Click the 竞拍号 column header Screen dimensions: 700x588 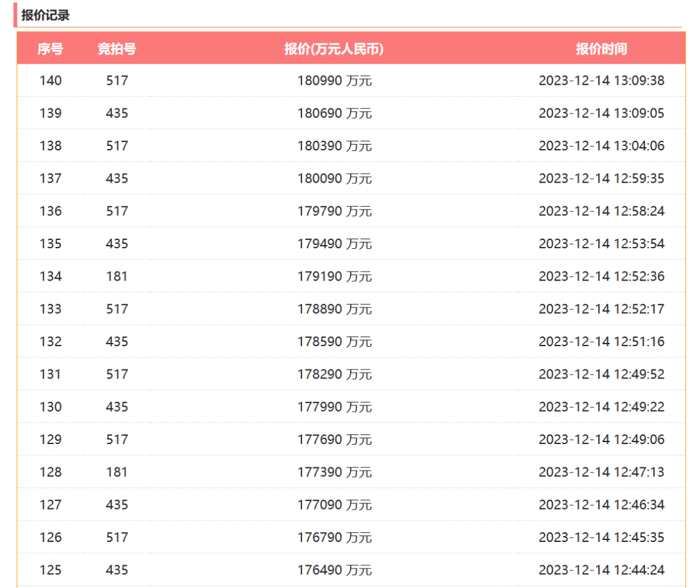pyautogui.click(x=117, y=49)
